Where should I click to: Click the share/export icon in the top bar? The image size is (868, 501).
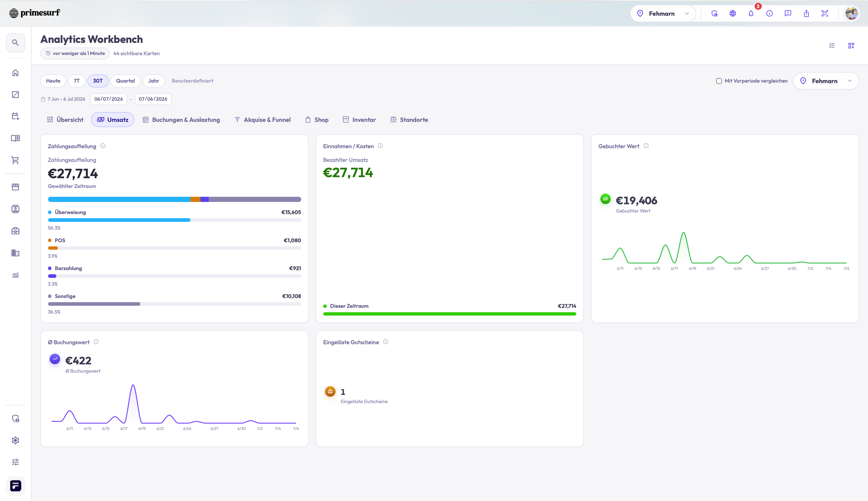(807, 13)
